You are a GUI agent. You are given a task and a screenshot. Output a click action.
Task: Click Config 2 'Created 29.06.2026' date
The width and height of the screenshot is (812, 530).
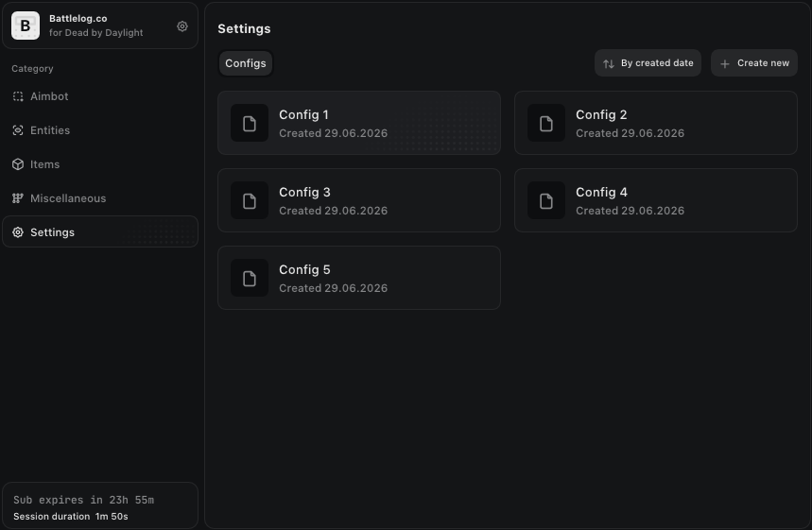630,133
